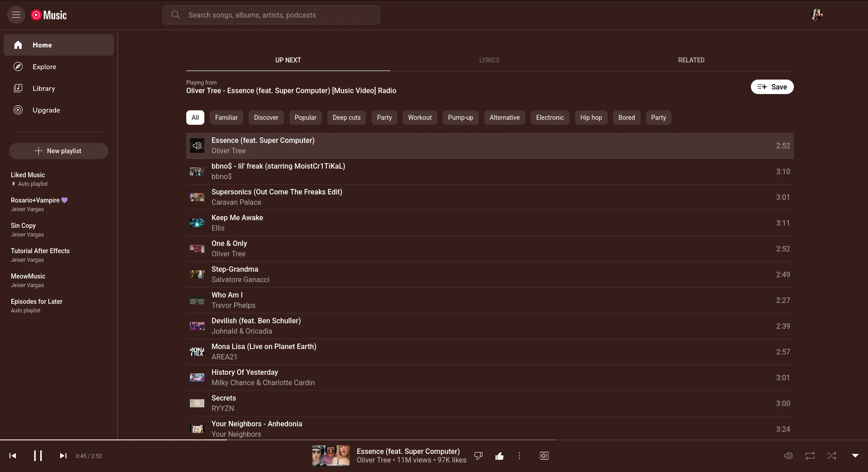Collapse the player page arrow
Image resolution: width=868 pixels, height=472 pixels.
click(855, 456)
